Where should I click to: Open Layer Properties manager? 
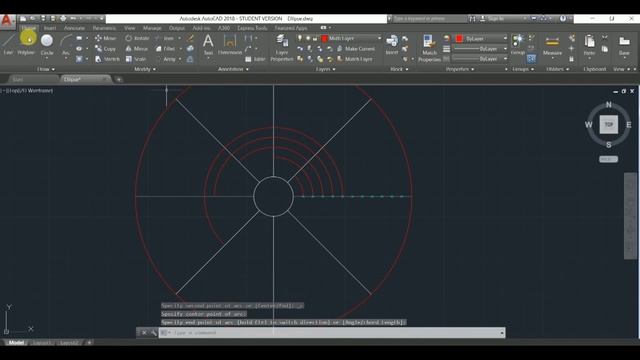[x=282, y=48]
